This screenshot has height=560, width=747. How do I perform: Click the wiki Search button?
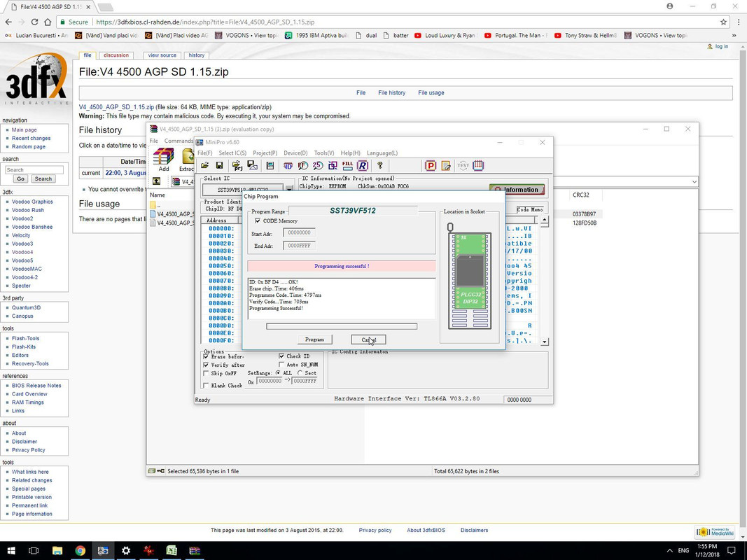coord(43,179)
